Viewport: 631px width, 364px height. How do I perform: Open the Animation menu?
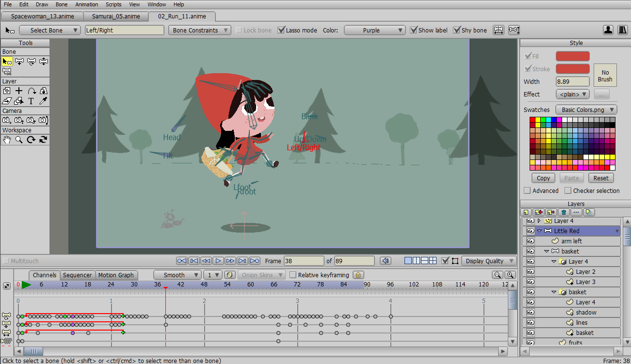pyautogui.click(x=87, y=4)
